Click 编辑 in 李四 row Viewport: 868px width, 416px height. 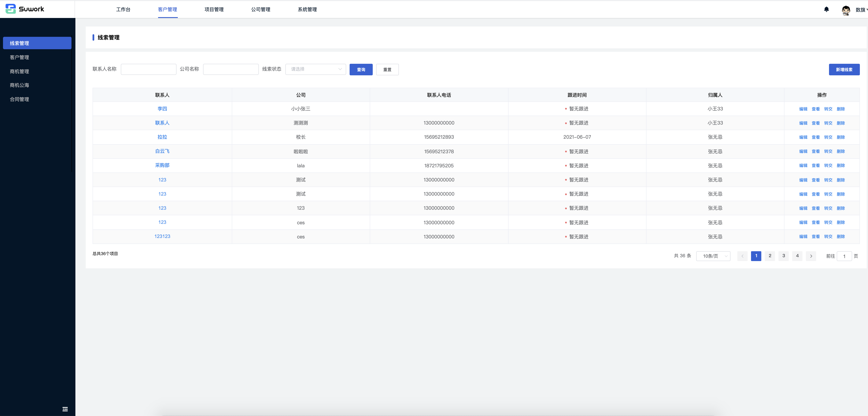click(803, 109)
